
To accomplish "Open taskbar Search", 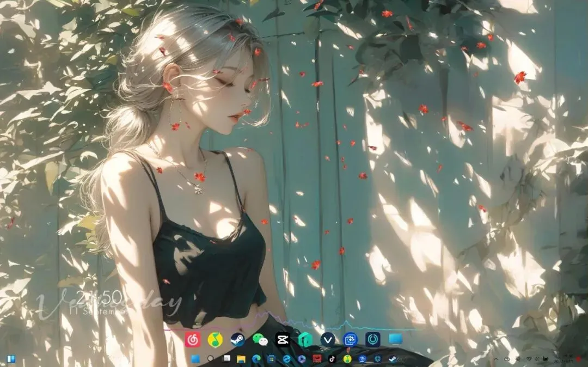I will [210, 358].
